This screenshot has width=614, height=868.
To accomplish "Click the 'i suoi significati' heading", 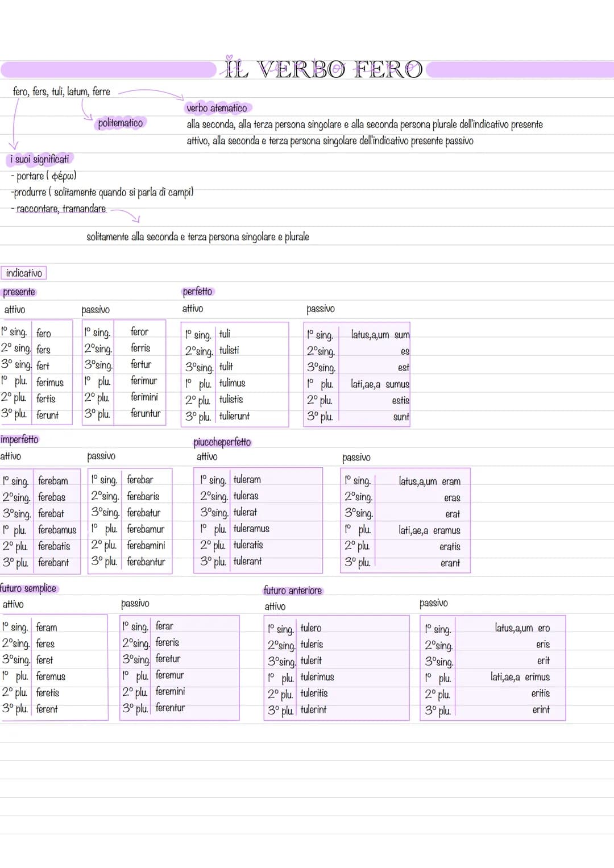I will click(x=40, y=159).
